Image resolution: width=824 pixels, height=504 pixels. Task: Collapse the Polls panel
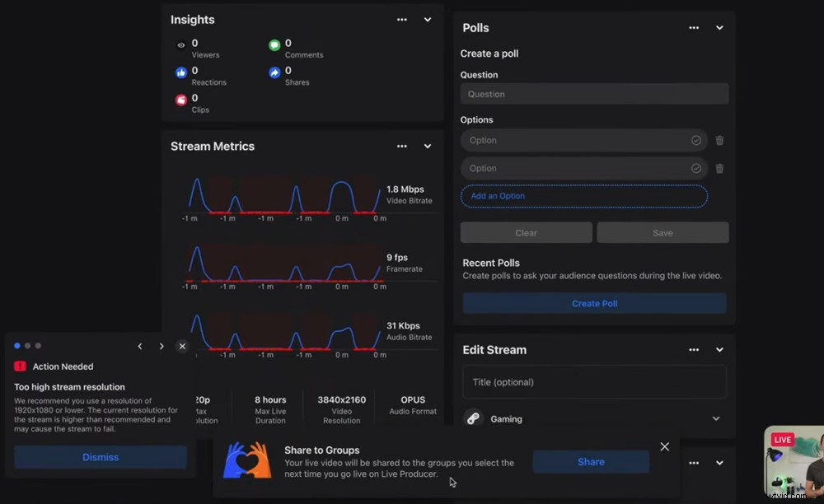[x=719, y=28]
